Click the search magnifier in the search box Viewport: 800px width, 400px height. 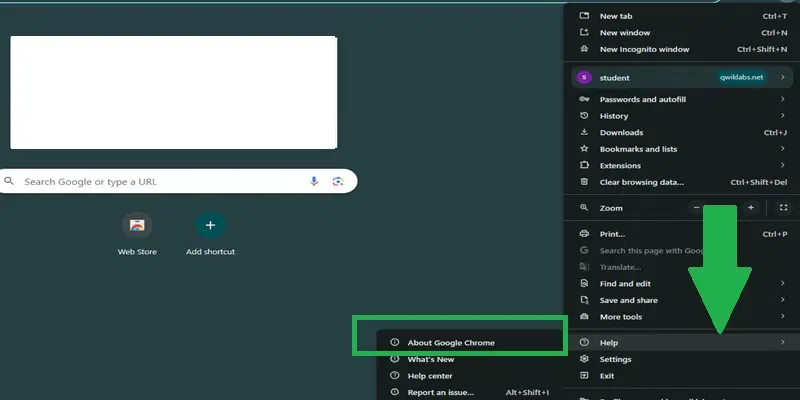pos(9,181)
